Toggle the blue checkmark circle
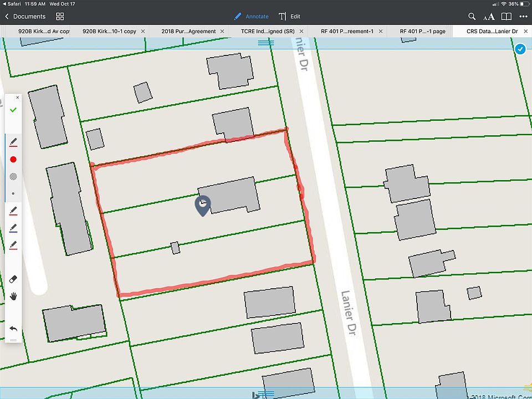Screen dimensions: 532x399 click(x=520, y=49)
